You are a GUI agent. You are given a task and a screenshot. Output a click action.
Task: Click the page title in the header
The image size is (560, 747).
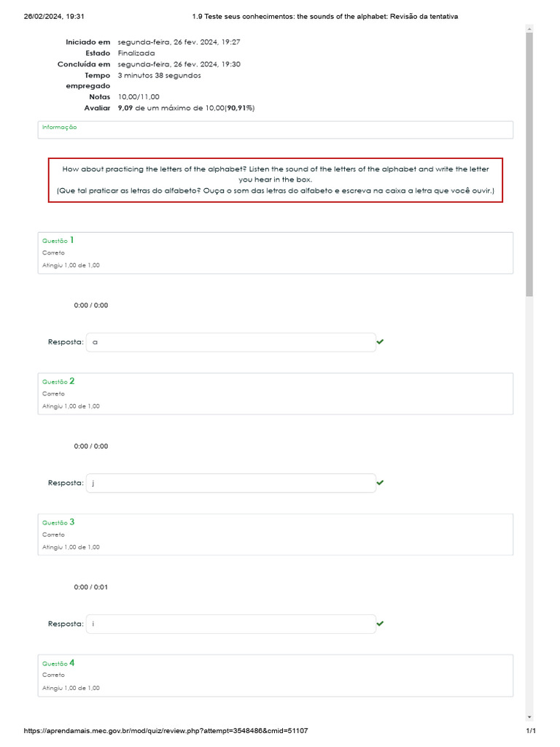tap(325, 16)
